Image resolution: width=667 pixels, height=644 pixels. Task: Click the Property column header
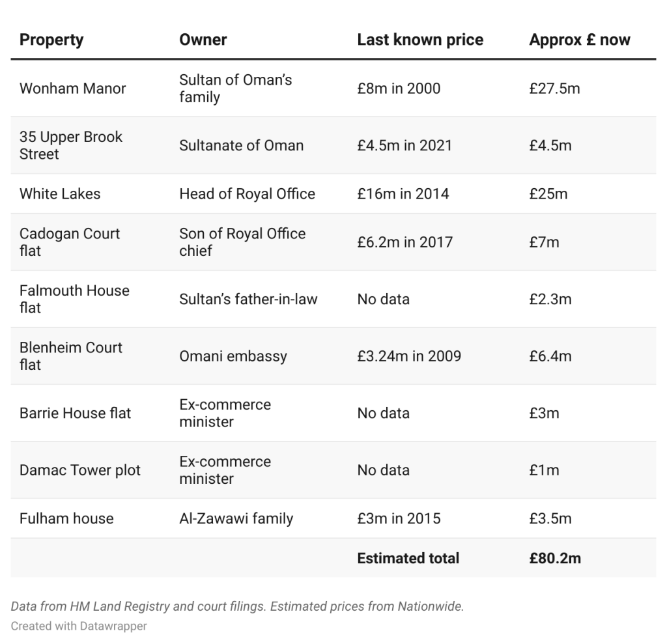[x=51, y=40]
